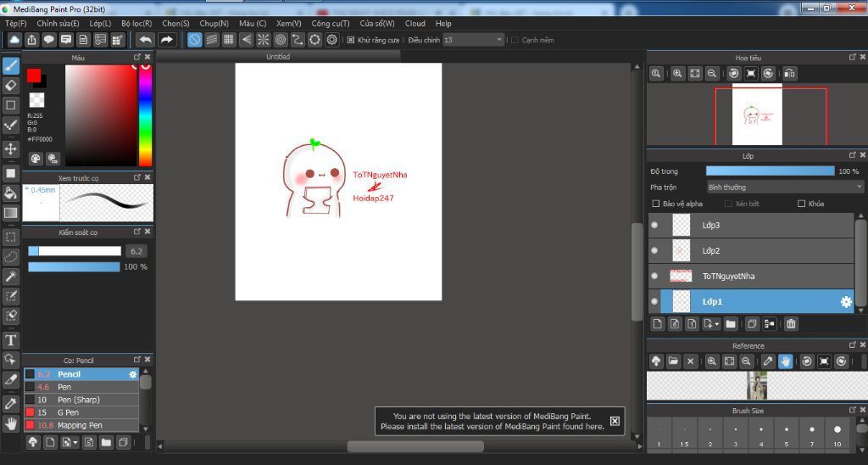Open the Help menu

pyautogui.click(x=443, y=23)
